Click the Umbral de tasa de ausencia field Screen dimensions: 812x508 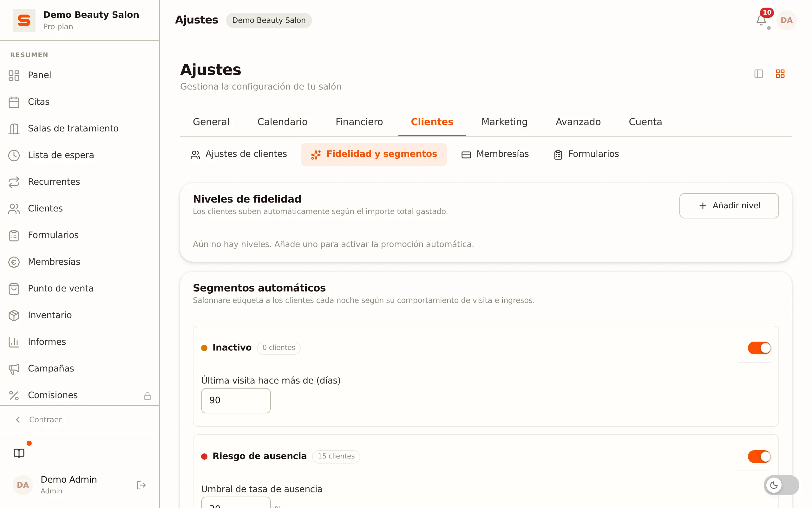coord(236,503)
